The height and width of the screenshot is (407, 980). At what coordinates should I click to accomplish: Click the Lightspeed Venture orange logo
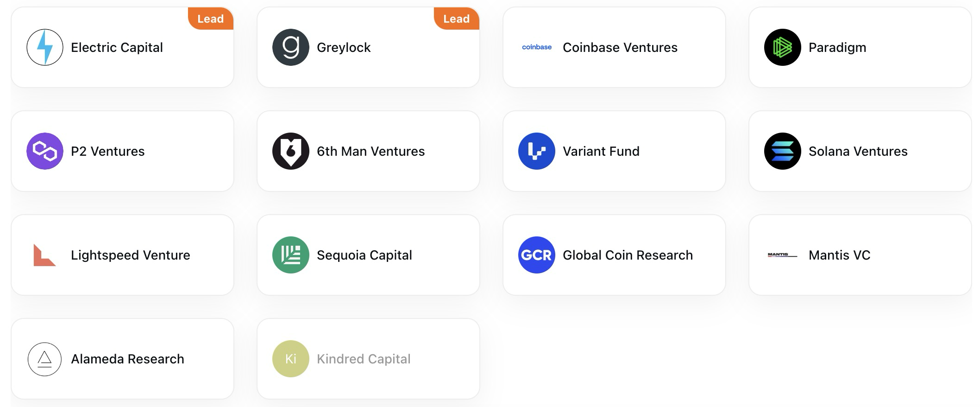point(44,255)
